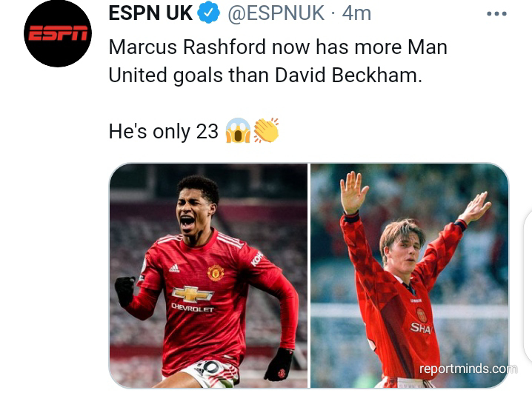Image resolution: width=532 pixels, height=393 pixels.
Task: Click the screaming face emoji
Action: click(x=238, y=130)
